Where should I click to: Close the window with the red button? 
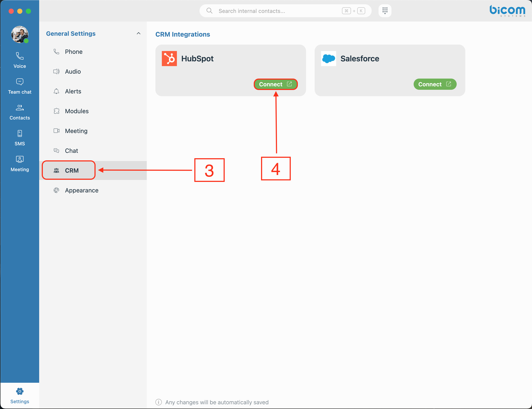(11, 11)
